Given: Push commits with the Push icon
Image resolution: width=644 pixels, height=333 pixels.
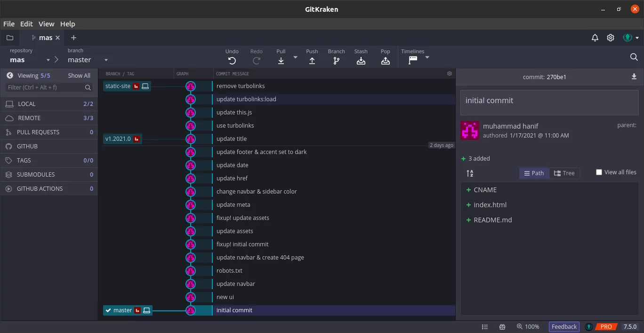Looking at the screenshot, I should pos(312,60).
